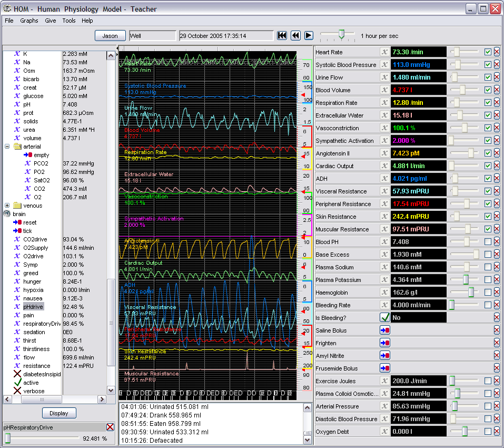The image size is (504, 448).
Task: Open the Graphs menu
Action: 29,21
